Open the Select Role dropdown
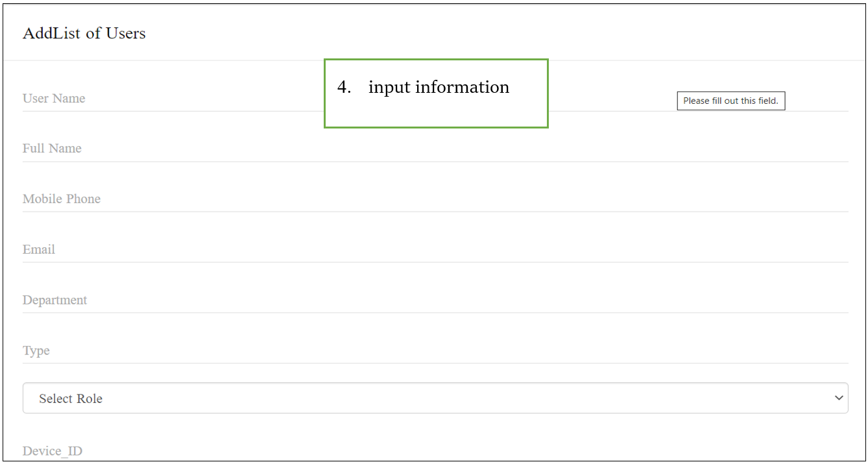 [435, 398]
